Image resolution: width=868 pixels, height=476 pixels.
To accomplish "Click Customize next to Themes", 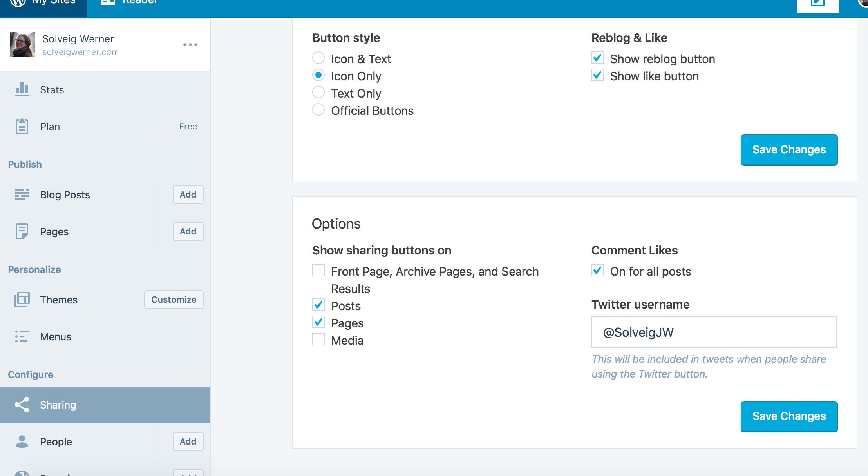I will [174, 299].
